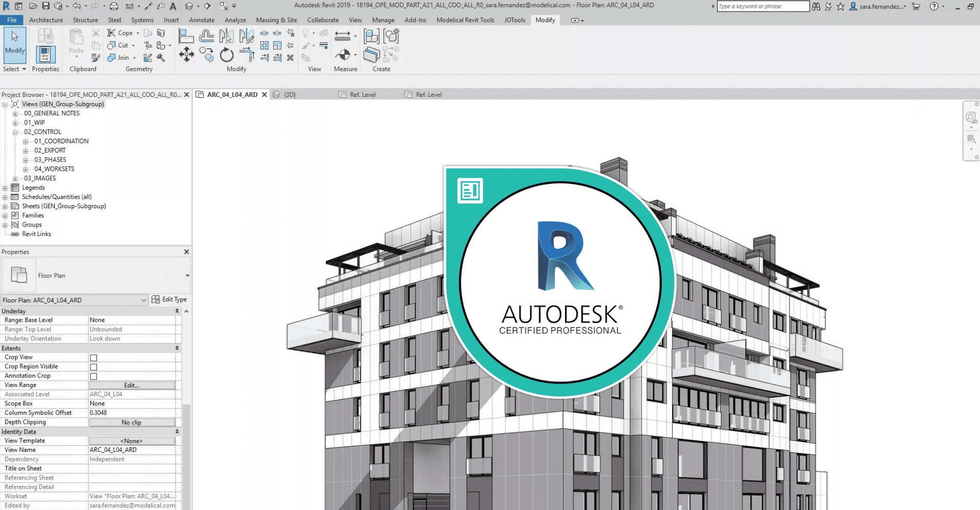This screenshot has height=510, width=980.
Task: Open the File menu
Action: [x=12, y=20]
